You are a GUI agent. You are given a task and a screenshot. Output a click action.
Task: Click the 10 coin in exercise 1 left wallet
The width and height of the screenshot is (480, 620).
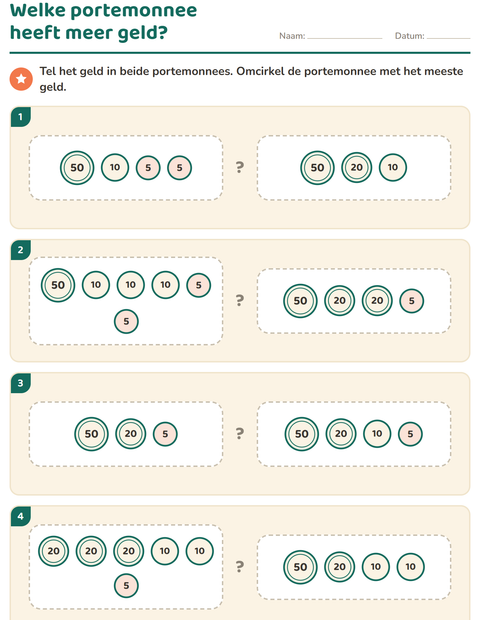(x=115, y=168)
